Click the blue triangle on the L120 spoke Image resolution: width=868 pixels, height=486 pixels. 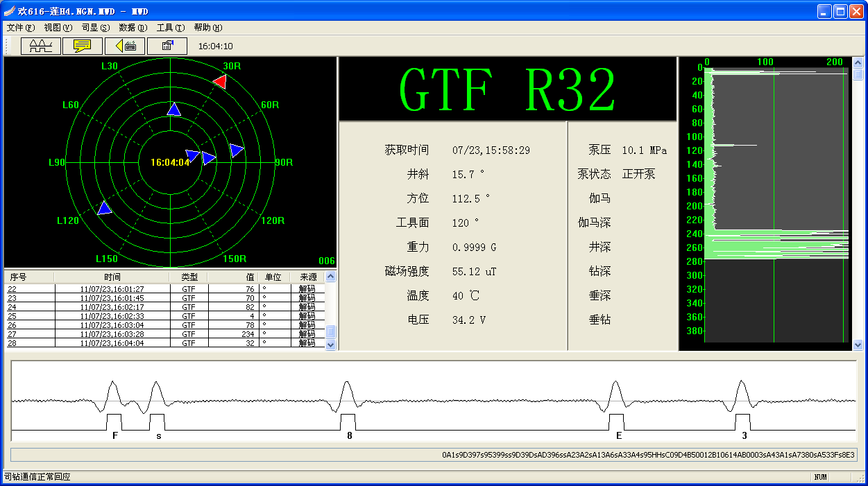click(x=105, y=208)
